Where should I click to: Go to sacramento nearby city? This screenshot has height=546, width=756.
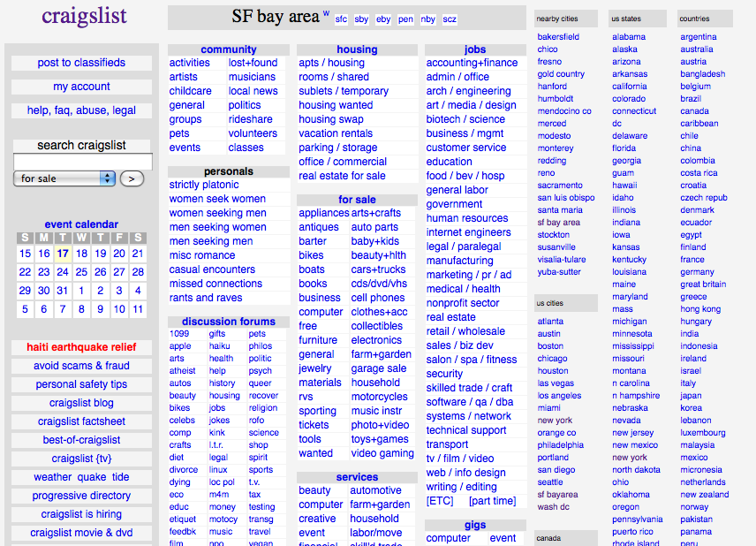[560, 186]
